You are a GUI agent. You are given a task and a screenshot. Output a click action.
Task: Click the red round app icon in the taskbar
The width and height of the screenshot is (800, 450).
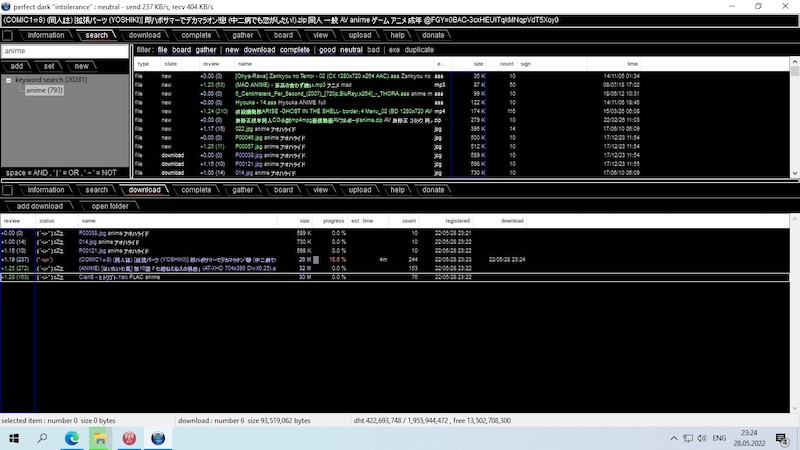130,438
